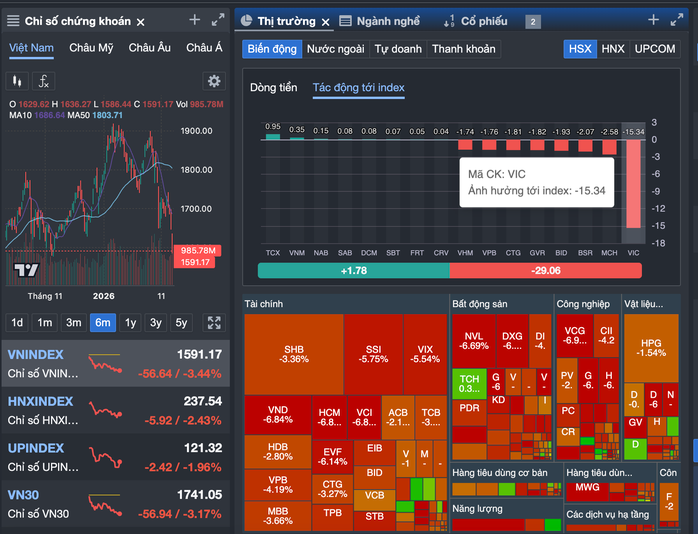Close the Thị trường tab
Screen dimensions: 698x534
[326, 21]
